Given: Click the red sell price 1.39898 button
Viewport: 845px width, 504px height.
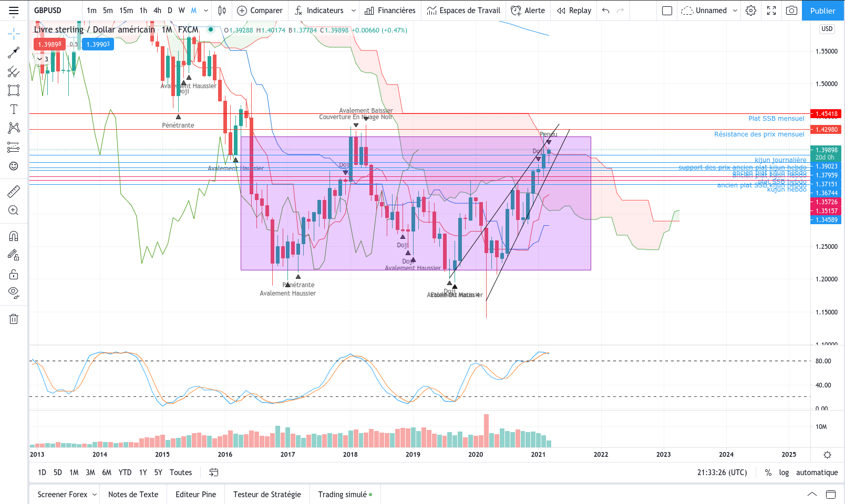Looking at the screenshot, I should [x=49, y=44].
